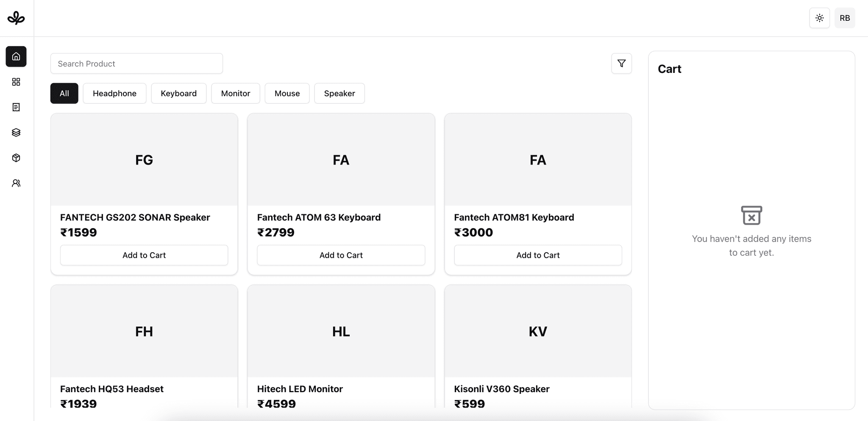Click the FANTECH GS202 SONAR Speaker title
Image resolution: width=868 pixels, height=421 pixels.
135,217
